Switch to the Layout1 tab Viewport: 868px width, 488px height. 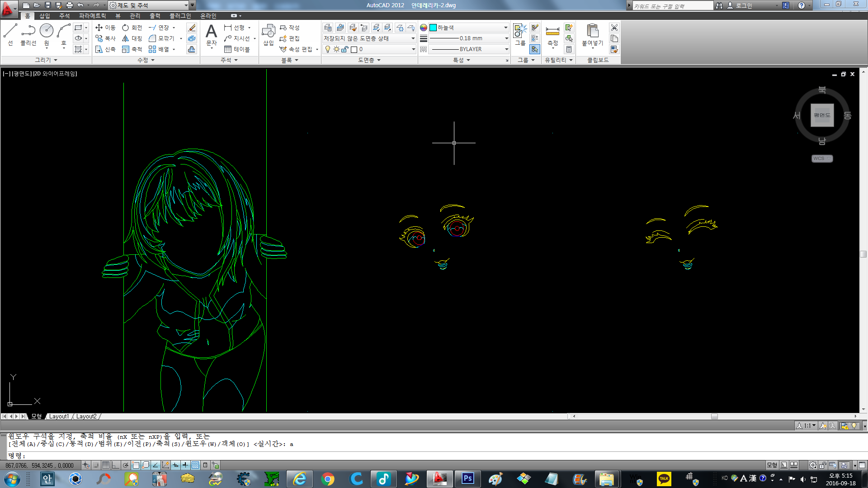click(59, 417)
